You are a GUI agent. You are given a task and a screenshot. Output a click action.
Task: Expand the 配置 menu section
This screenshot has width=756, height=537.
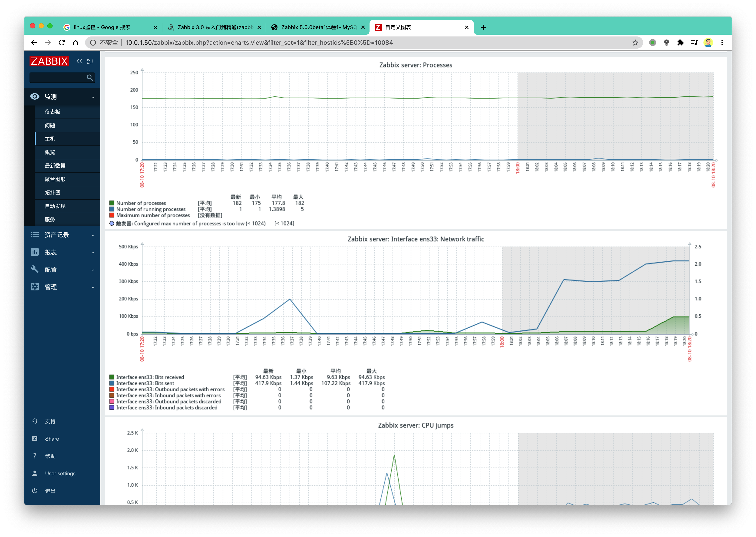pos(93,270)
